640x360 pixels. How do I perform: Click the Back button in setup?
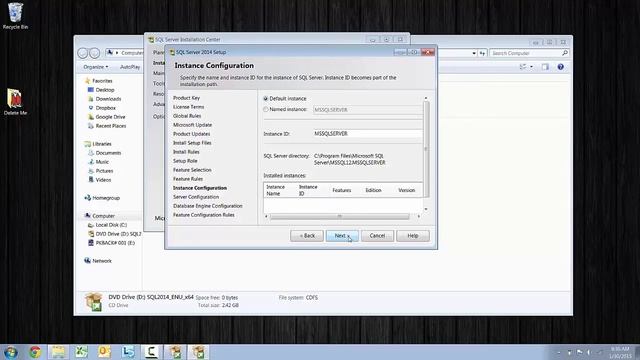tap(307, 236)
